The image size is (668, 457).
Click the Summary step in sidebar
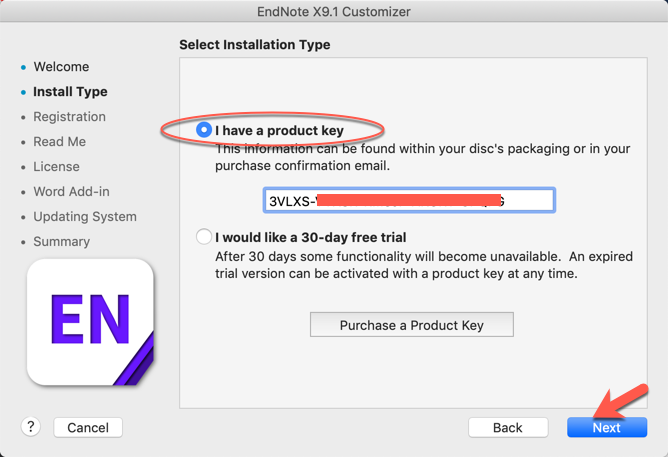pyautogui.click(x=61, y=242)
